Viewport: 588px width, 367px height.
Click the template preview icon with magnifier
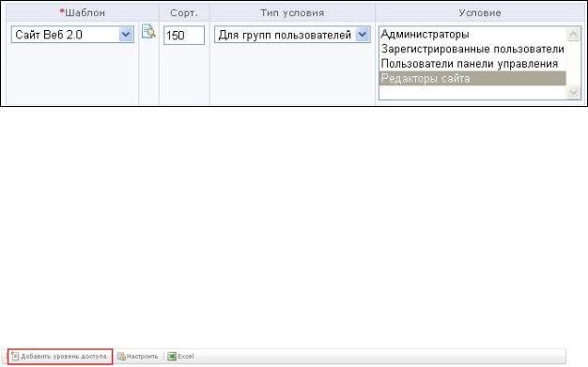148,32
